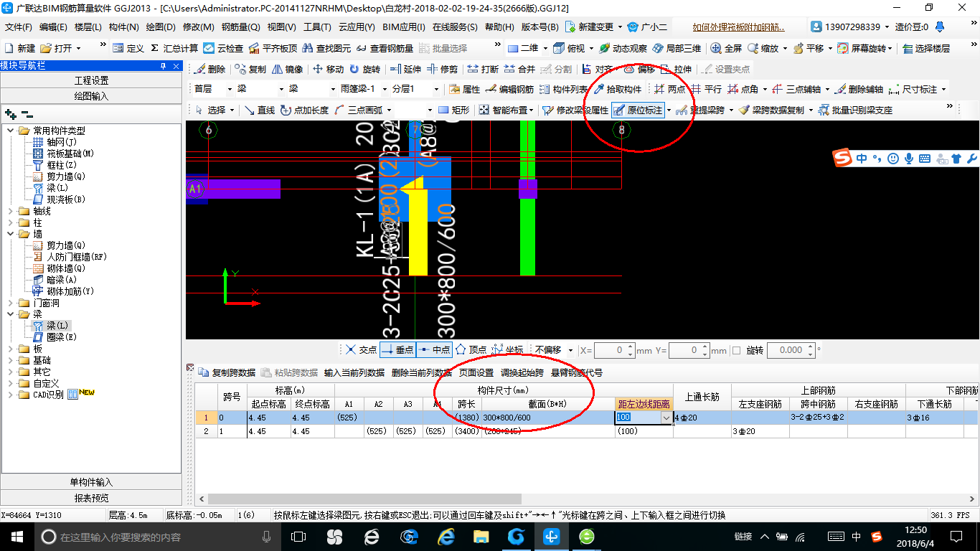Image resolution: width=980 pixels, height=551 pixels.
Task: Select 平行 parallel auxiliary axis
Action: click(707, 90)
